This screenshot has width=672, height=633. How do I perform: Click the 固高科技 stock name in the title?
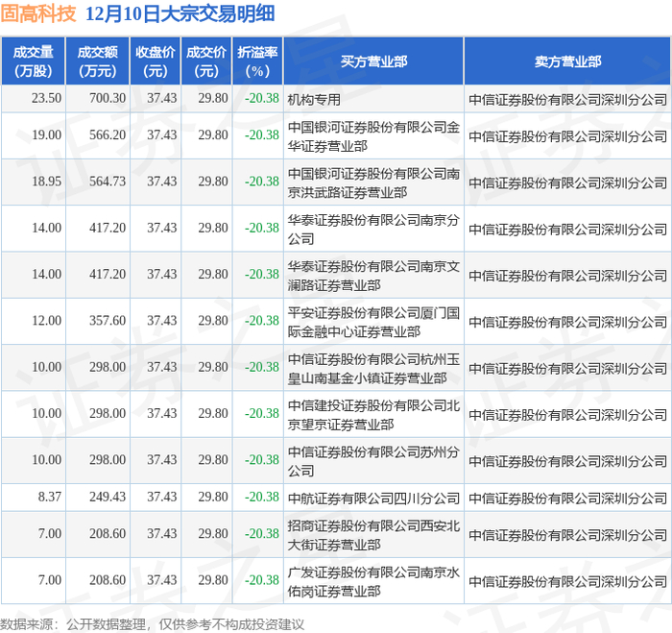[x=38, y=13]
